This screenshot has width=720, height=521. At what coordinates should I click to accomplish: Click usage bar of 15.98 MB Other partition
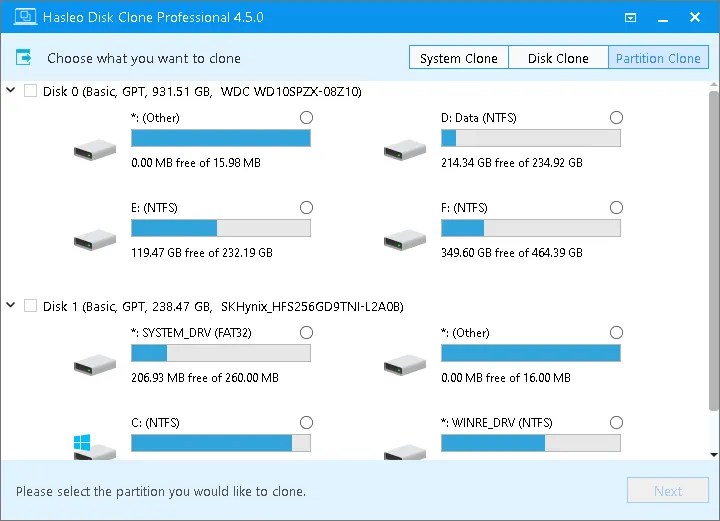point(221,138)
